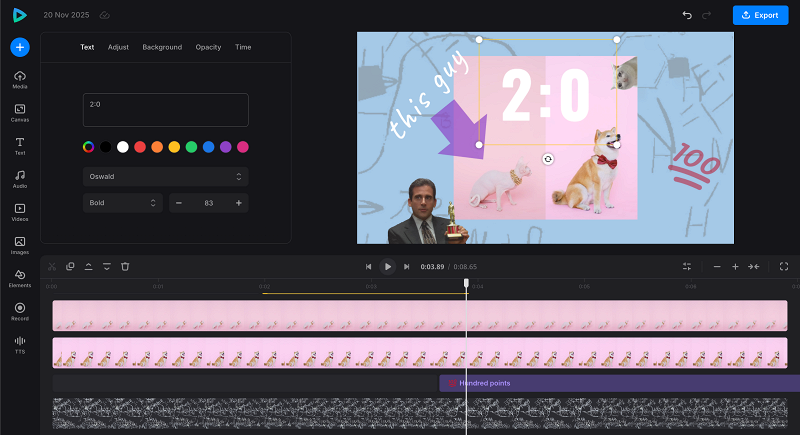Select the blue color swatch

pyautogui.click(x=209, y=147)
